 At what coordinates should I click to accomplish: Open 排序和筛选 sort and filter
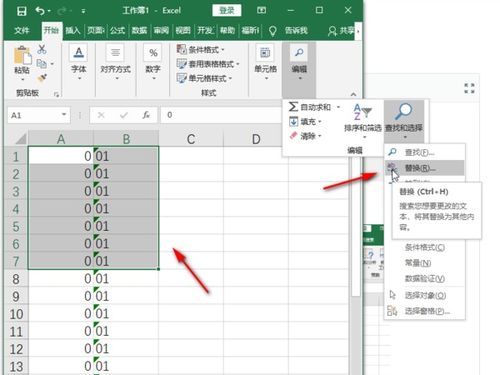pyautogui.click(x=363, y=121)
